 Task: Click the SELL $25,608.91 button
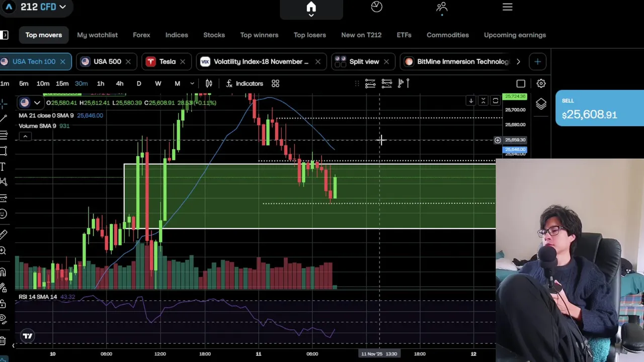(x=600, y=108)
